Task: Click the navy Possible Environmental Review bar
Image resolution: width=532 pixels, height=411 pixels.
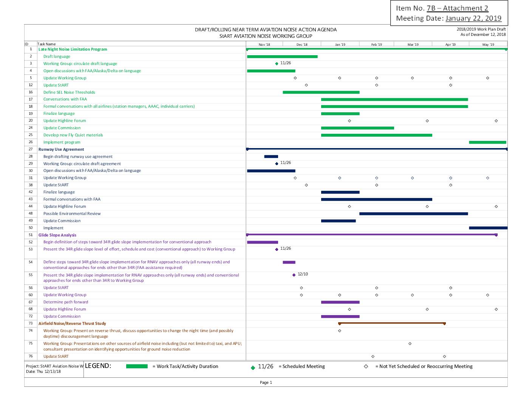Action: 413,214
